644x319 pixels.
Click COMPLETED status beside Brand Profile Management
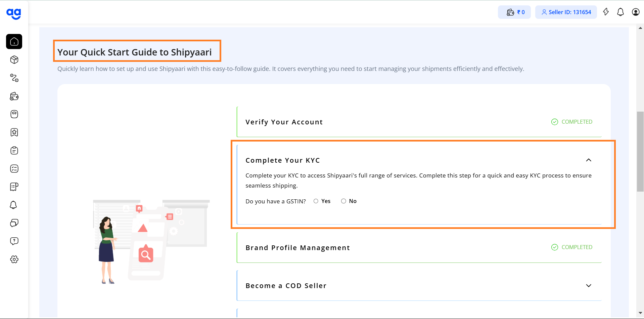coord(572,247)
